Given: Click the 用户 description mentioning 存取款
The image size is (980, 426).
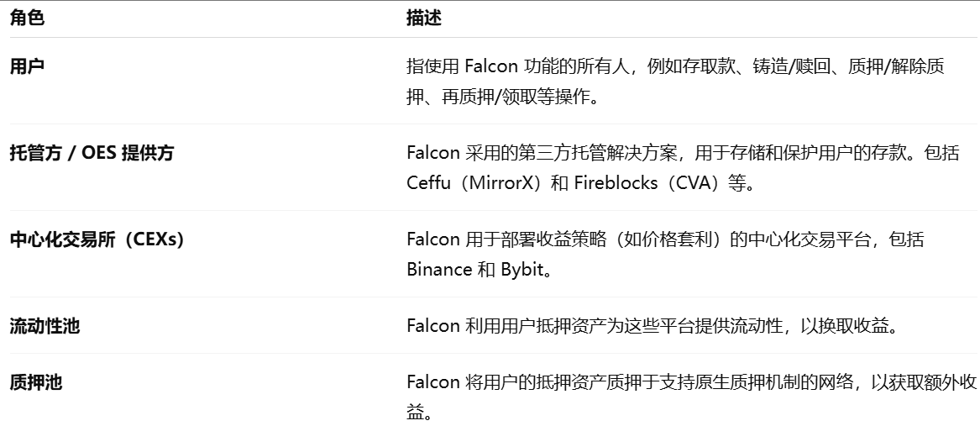Looking at the screenshot, I should (x=675, y=82).
